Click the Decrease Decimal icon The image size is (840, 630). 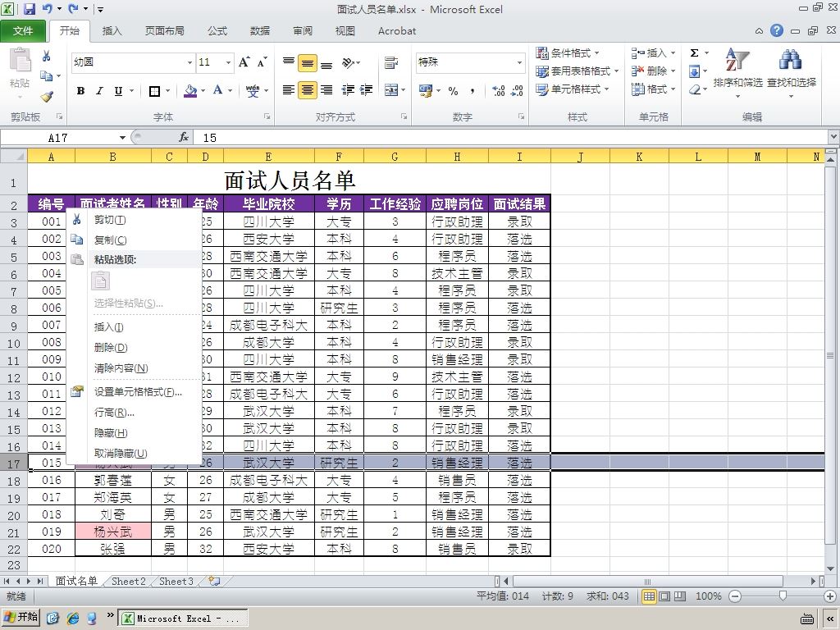pyautogui.click(x=517, y=90)
